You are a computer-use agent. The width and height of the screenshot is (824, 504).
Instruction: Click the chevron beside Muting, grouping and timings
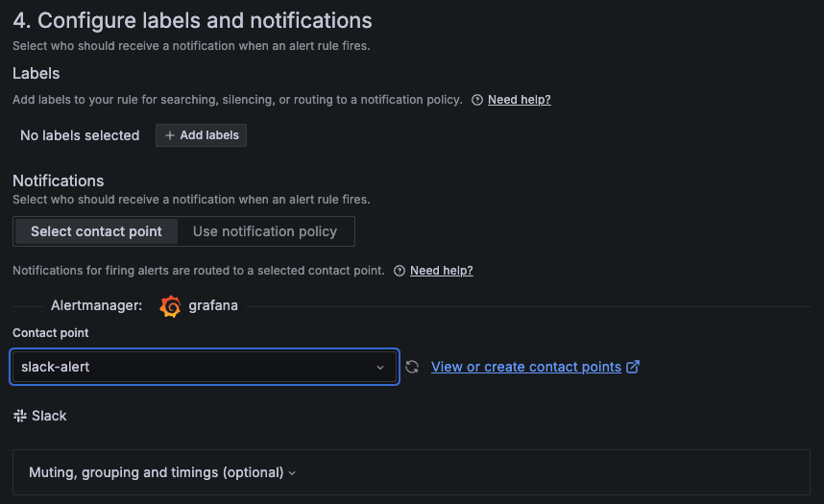pyautogui.click(x=292, y=472)
